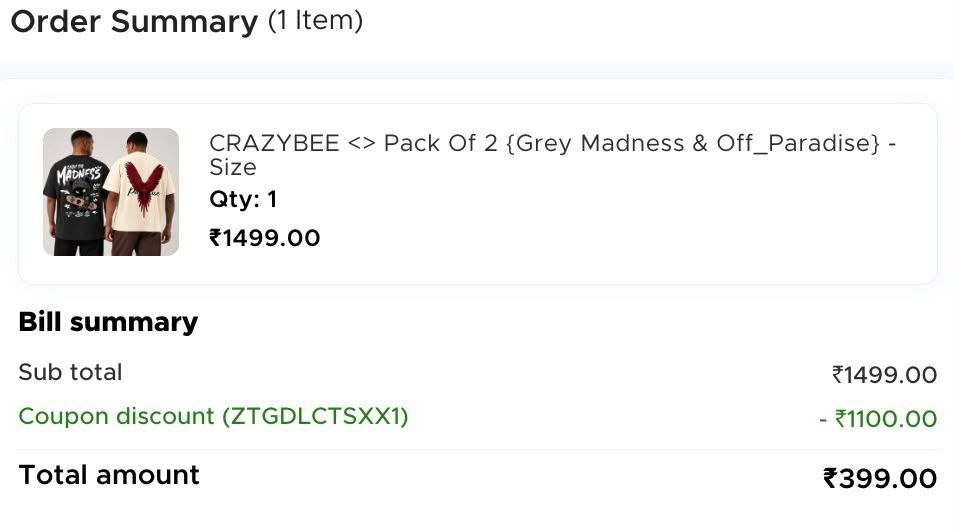Viewport: 954px width, 532px height.
Task: Click the Bill summary heading
Action: point(108,322)
